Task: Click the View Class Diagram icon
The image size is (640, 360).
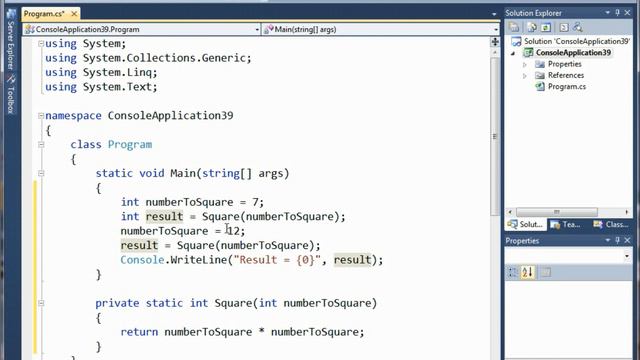Action: pyautogui.click(x=578, y=27)
